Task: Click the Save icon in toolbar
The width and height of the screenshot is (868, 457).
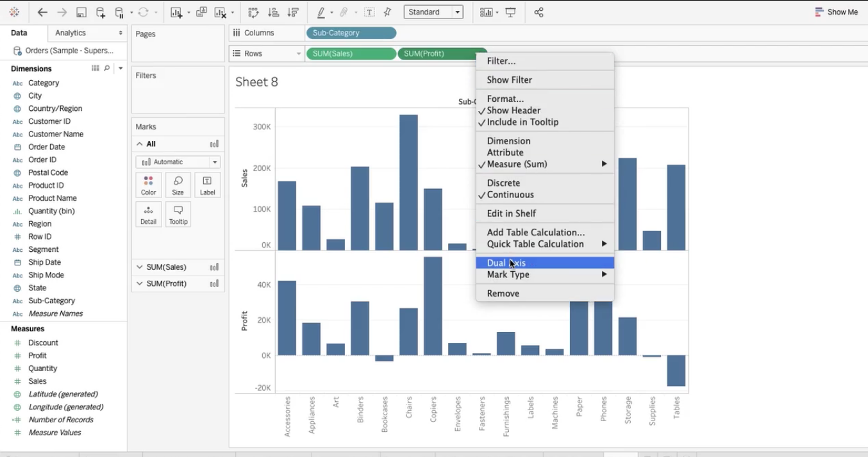Action: (x=81, y=12)
